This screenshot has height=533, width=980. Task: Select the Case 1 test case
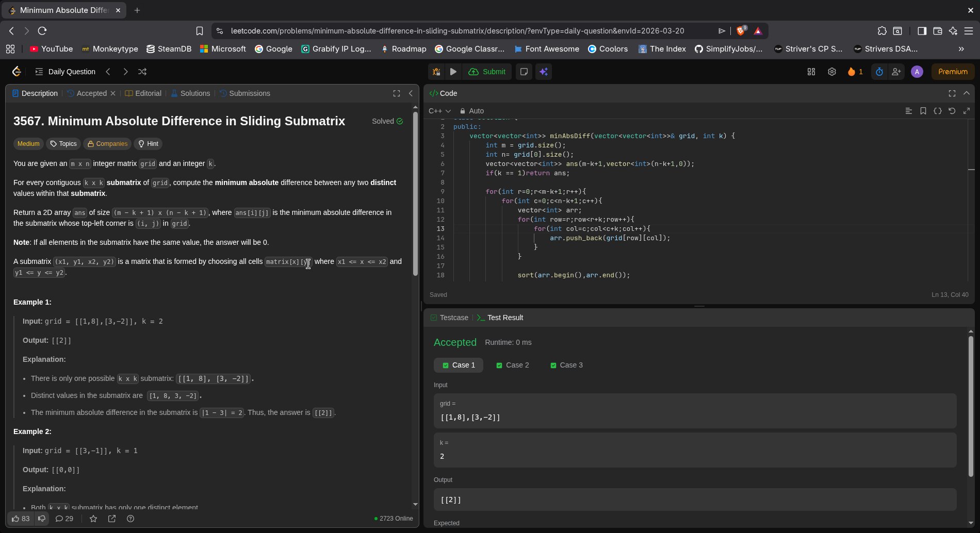(458, 365)
